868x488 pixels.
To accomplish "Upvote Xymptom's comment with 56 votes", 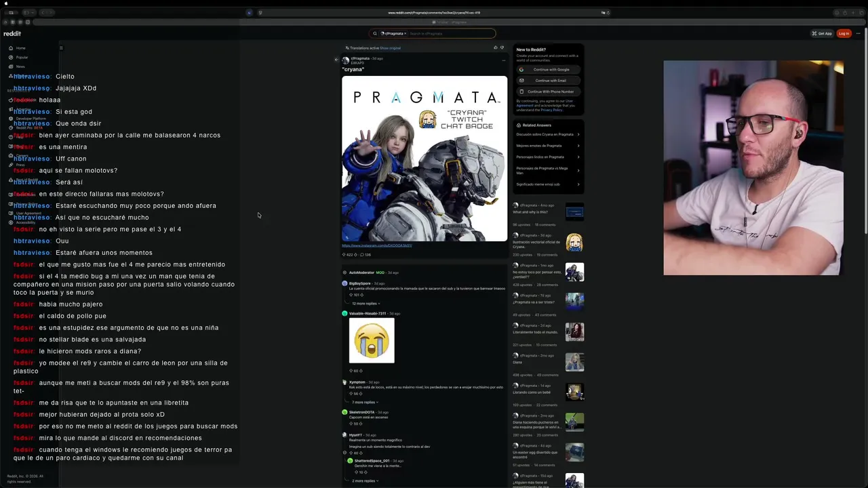I will 351,394.
